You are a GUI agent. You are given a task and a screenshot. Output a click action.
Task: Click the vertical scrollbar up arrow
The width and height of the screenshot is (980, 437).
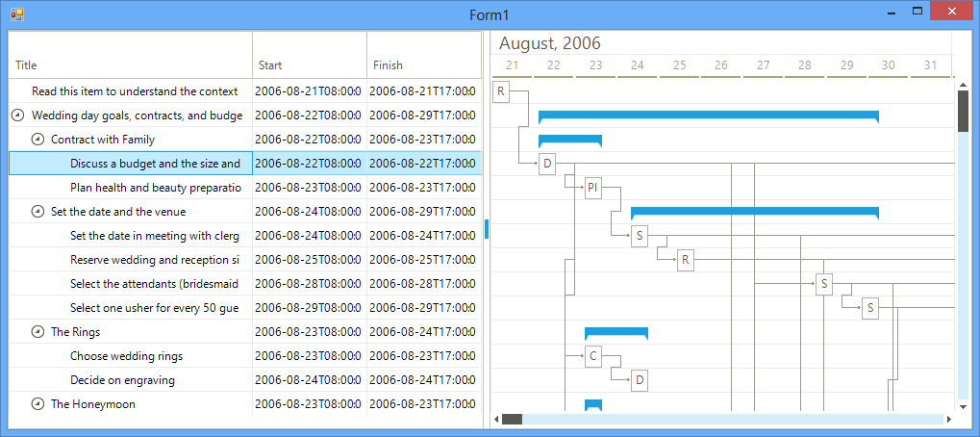(963, 84)
